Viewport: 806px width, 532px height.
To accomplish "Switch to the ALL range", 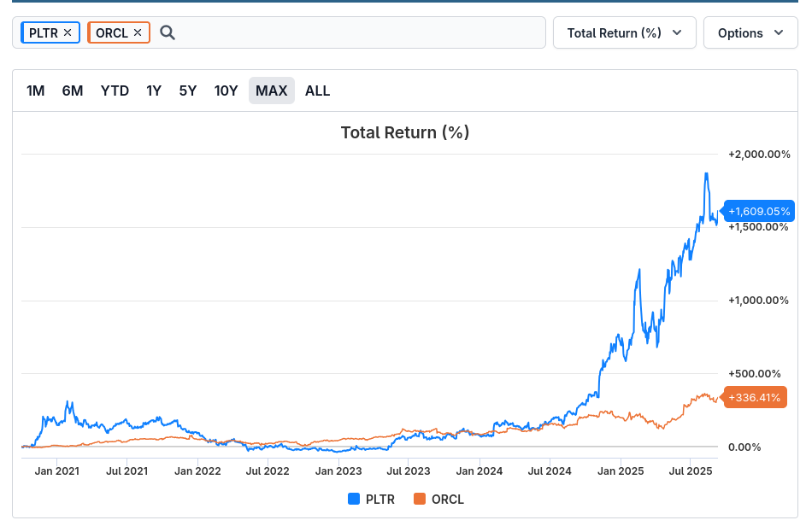I will [x=317, y=91].
